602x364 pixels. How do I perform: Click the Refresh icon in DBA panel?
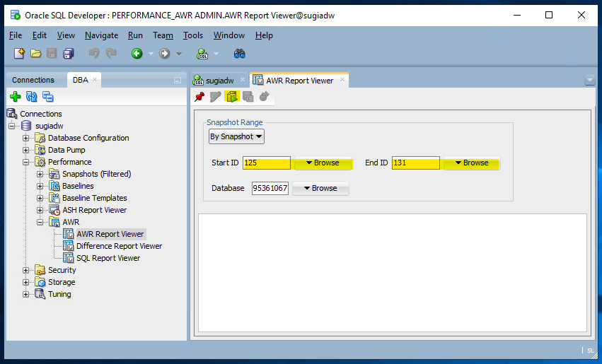pyautogui.click(x=32, y=97)
